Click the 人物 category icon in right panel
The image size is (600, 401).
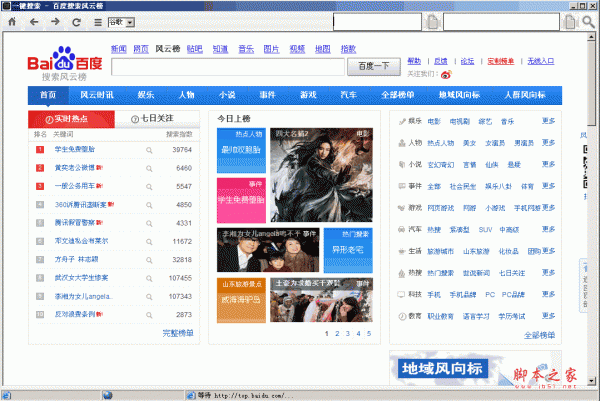pos(402,143)
